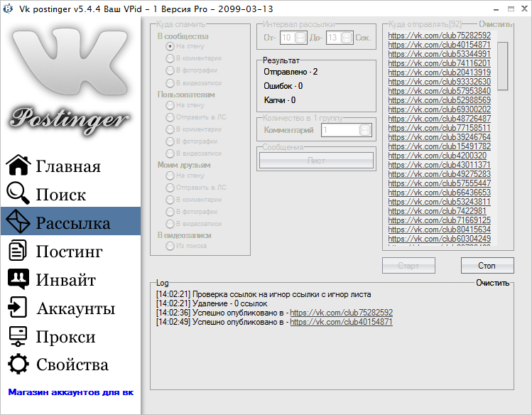The width and height of the screenshot is (532, 415).
Task: Open Магазин аккаунтов для вк link
Action: tap(71, 392)
